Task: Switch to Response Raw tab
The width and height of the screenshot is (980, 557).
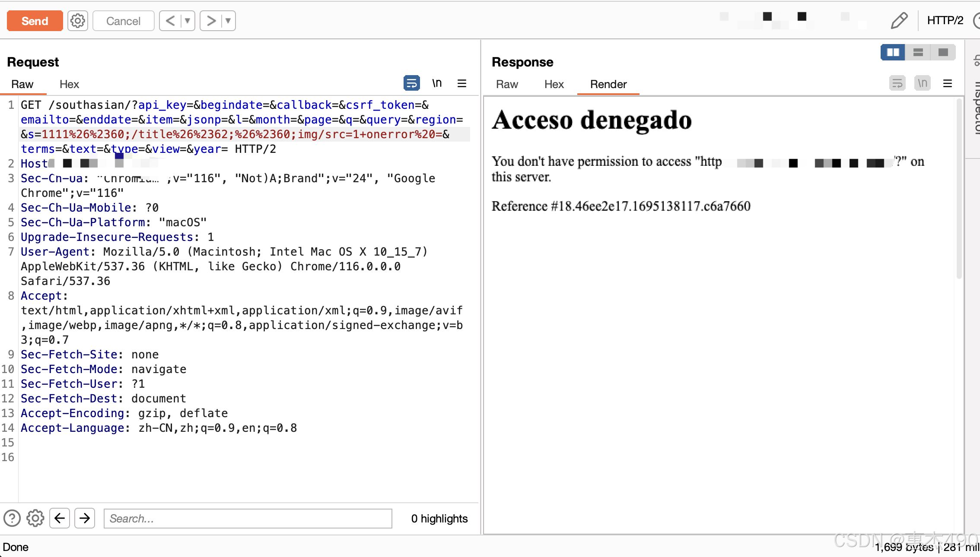Action: pos(507,84)
